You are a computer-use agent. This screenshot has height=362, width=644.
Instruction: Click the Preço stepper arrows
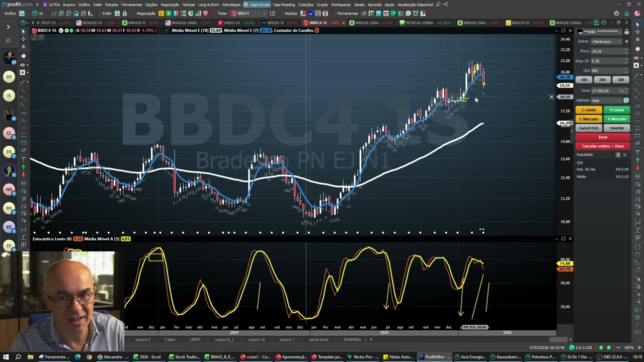[626, 51]
